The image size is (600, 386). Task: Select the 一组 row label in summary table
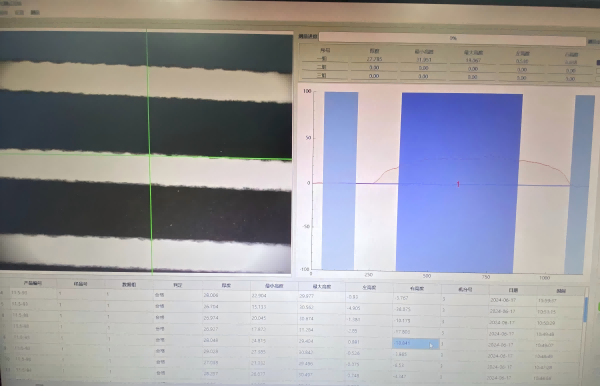pos(322,59)
